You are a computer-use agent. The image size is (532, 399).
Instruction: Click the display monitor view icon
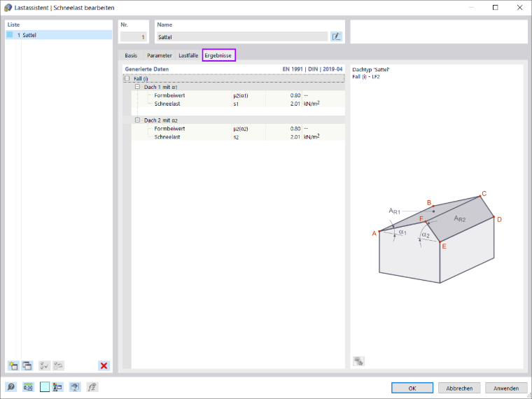tap(75, 387)
